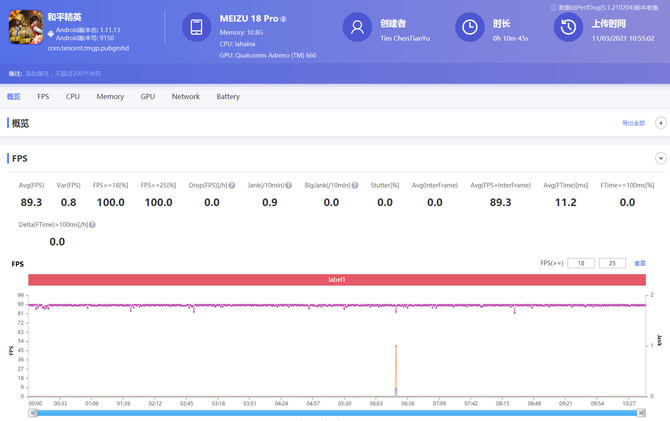
Task: Click the game app icon thumbnail
Action: 26,27
